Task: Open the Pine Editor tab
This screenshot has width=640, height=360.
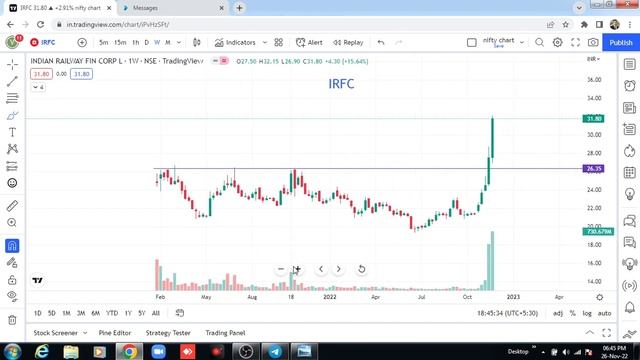Action: (x=115, y=333)
